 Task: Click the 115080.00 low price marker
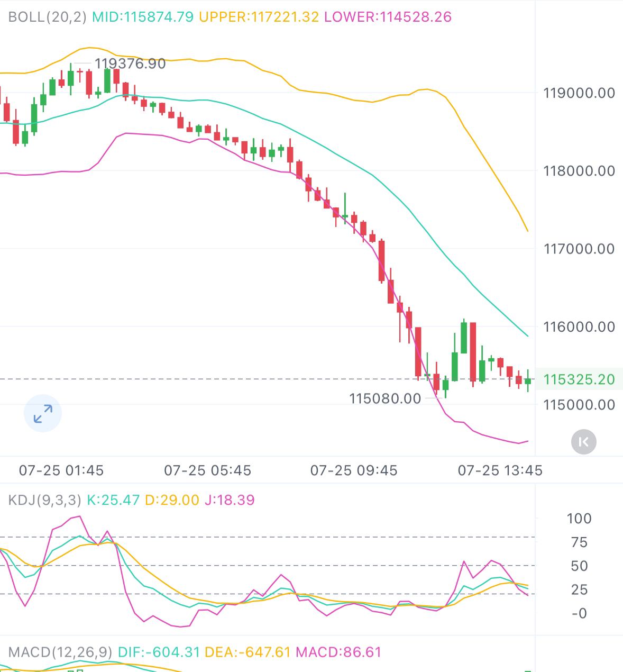[385, 398]
